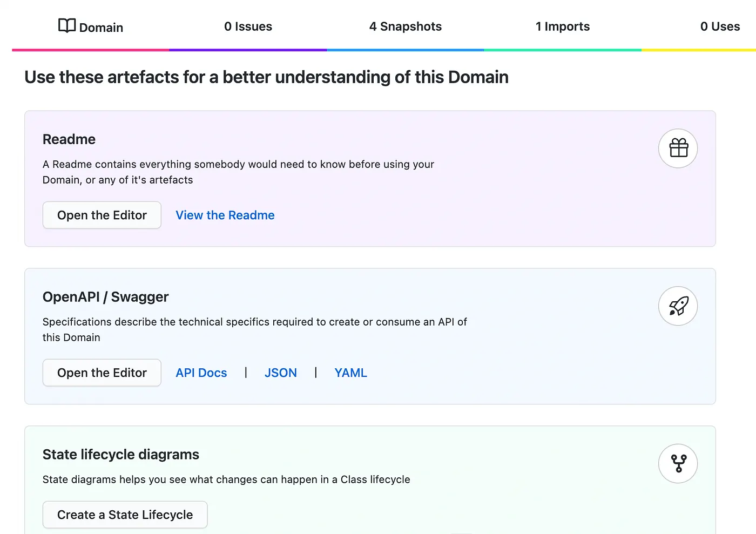Click the OpenAPI / Swagger heading

tap(106, 297)
